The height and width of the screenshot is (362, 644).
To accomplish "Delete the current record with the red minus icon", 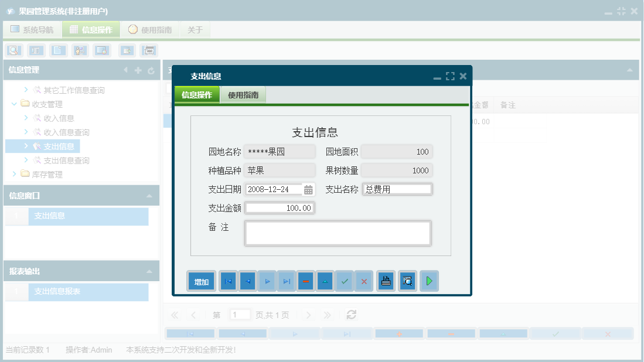I will (x=305, y=281).
